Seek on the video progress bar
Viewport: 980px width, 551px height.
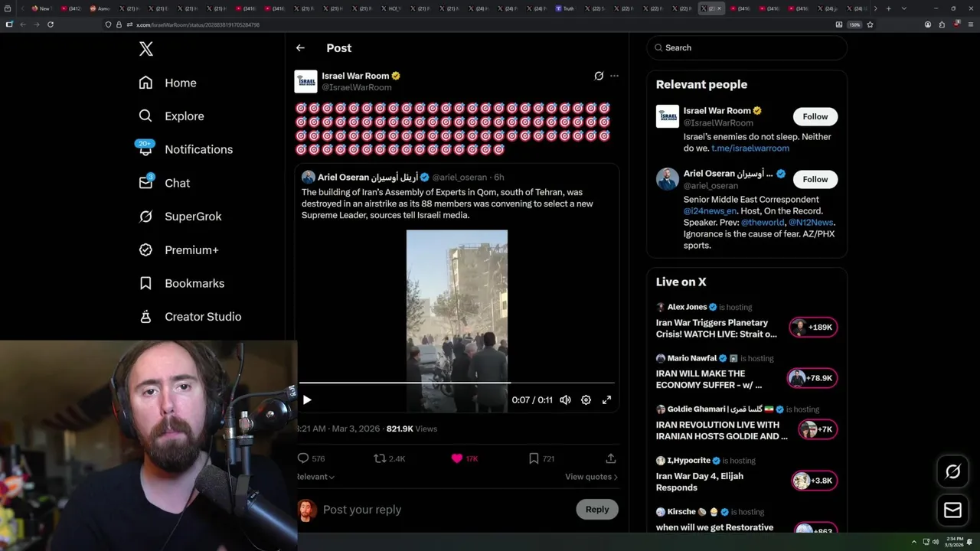pyautogui.click(x=457, y=382)
